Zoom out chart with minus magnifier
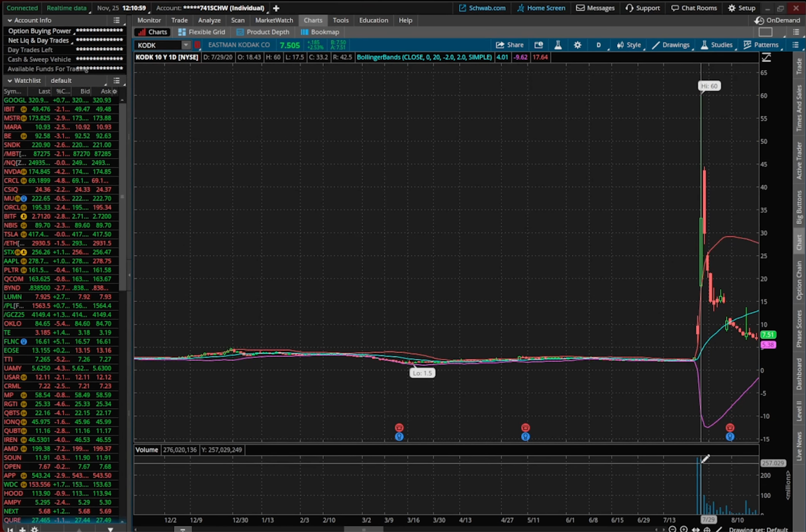The width and height of the screenshot is (806, 532). (673, 529)
